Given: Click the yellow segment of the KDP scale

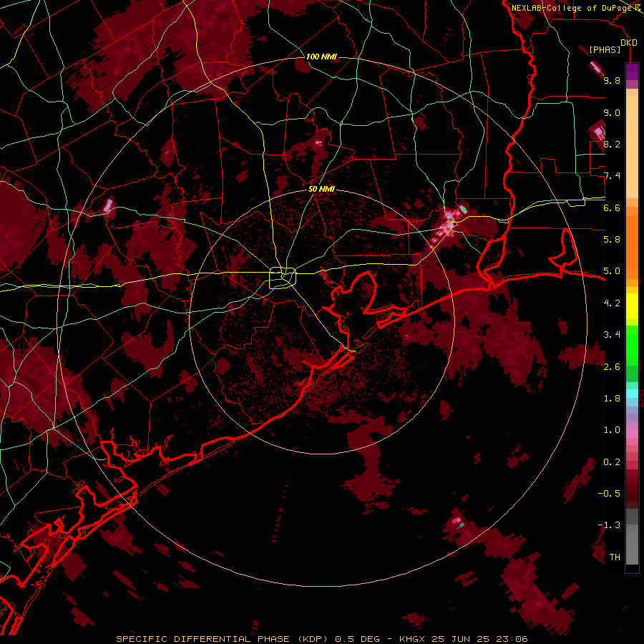Looking at the screenshot, I should click(x=632, y=306).
